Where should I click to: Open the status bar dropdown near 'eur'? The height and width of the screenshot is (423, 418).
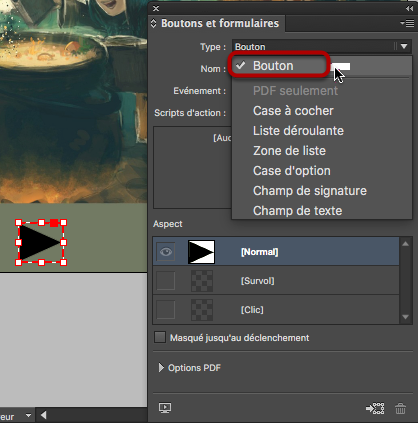pyautogui.click(x=28, y=415)
